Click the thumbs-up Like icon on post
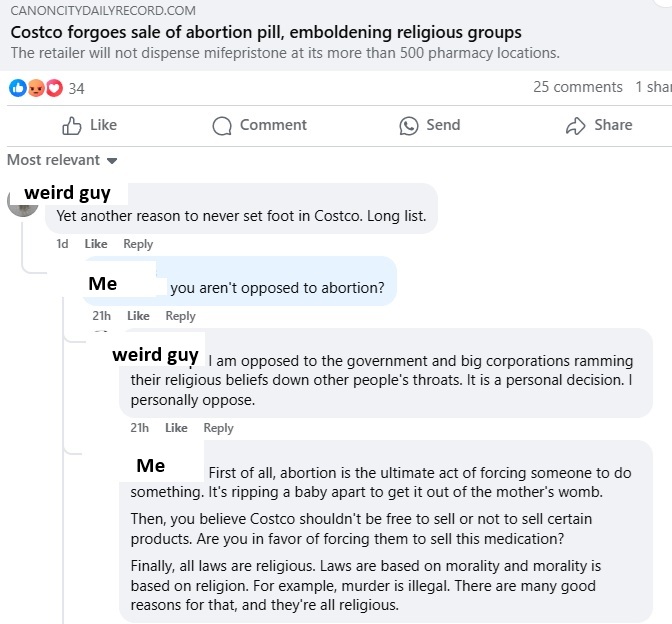This screenshot has width=672, height=624. point(72,126)
